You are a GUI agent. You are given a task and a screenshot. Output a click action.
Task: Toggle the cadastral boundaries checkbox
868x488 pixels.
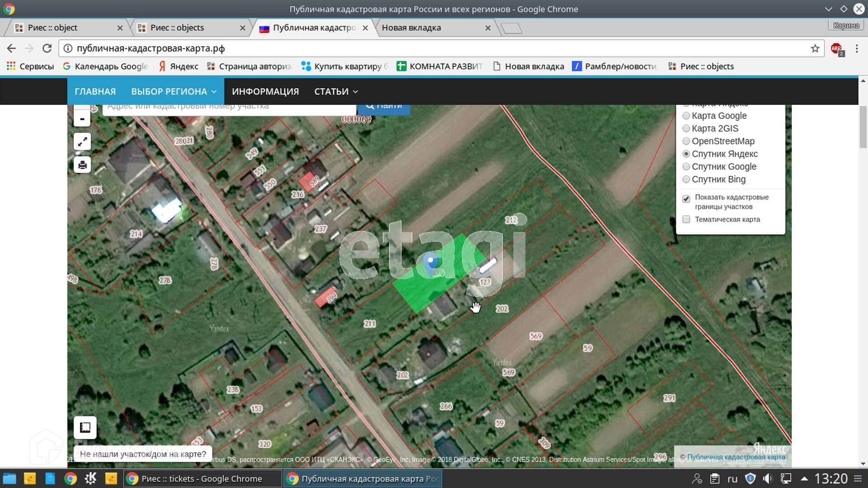686,199
